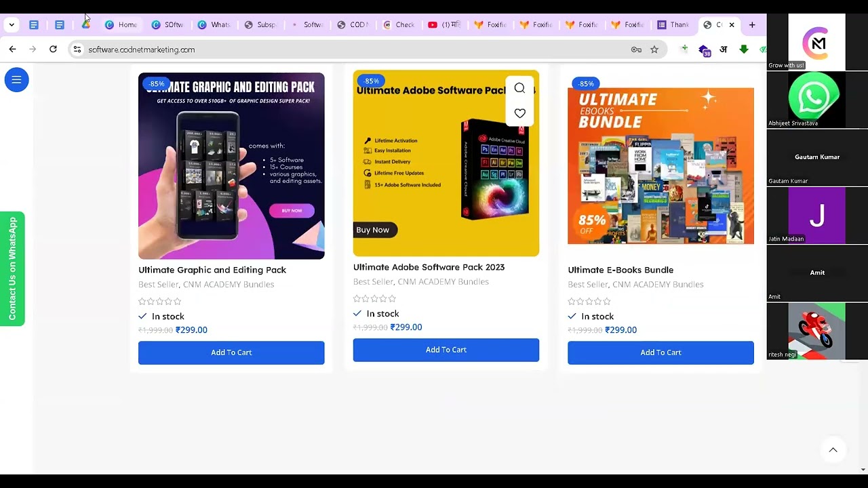Select ritesh negi participant tile
Image resolution: width=868 pixels, height=488 pixels.
pos(816,331)
